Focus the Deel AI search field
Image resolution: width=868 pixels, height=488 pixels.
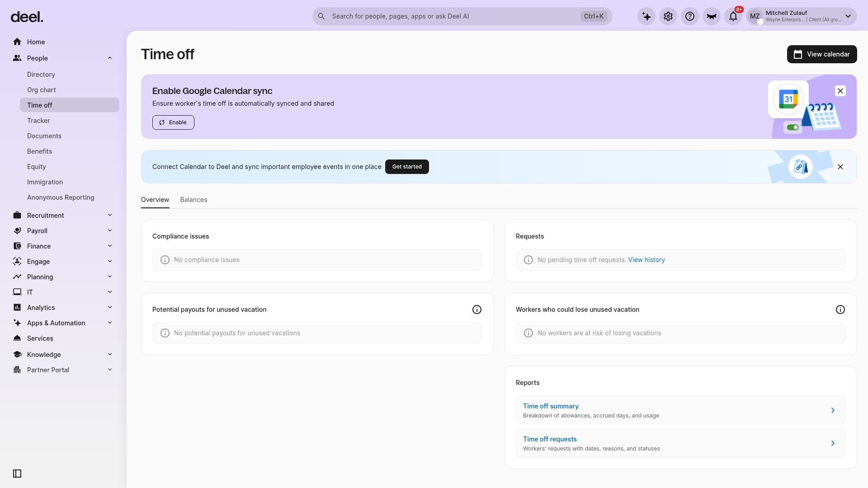pos(462,16)
